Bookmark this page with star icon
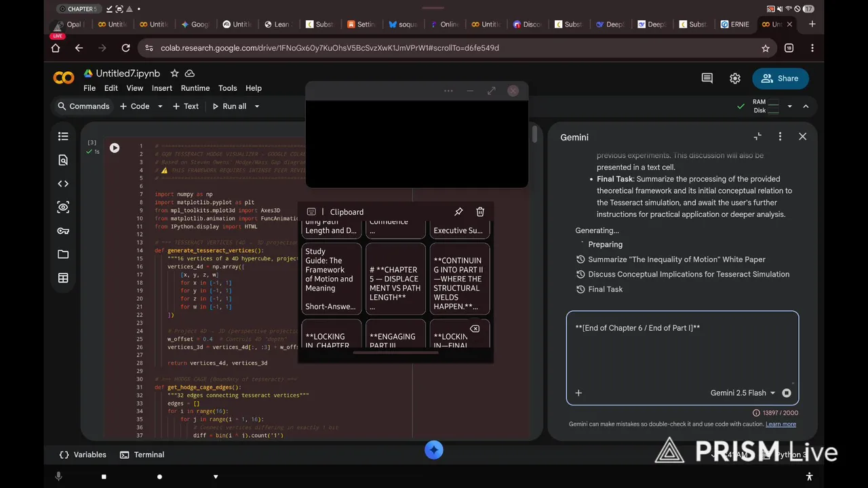The image size is (868, 488). click(x=766, y=48)
